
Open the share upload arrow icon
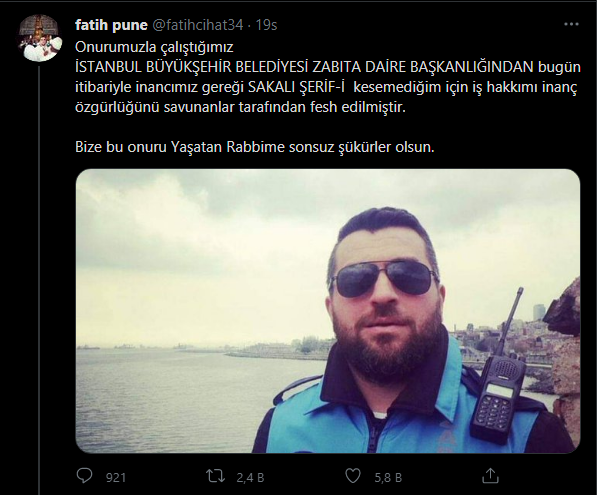point(490,476)
